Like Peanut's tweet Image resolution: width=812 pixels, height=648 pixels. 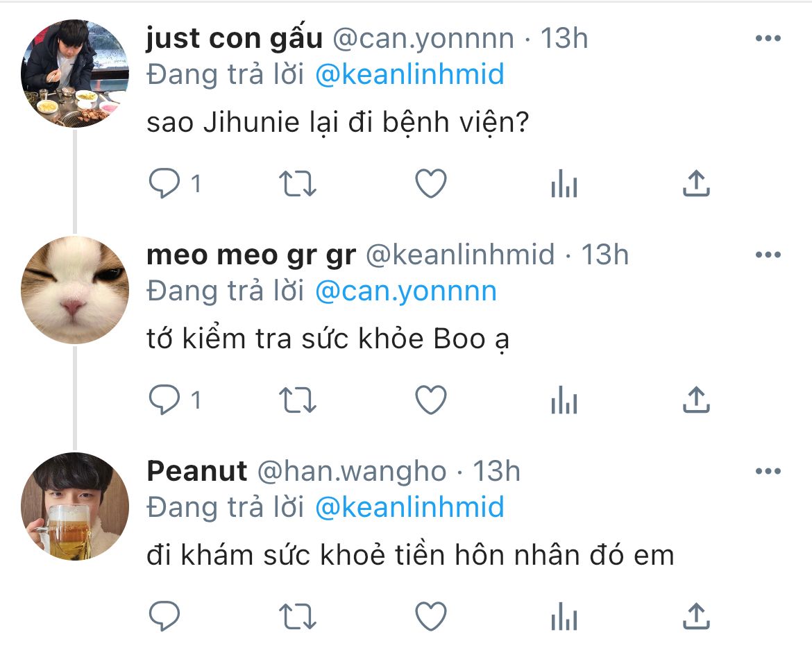pyautogui.click(x=430, y=615)
